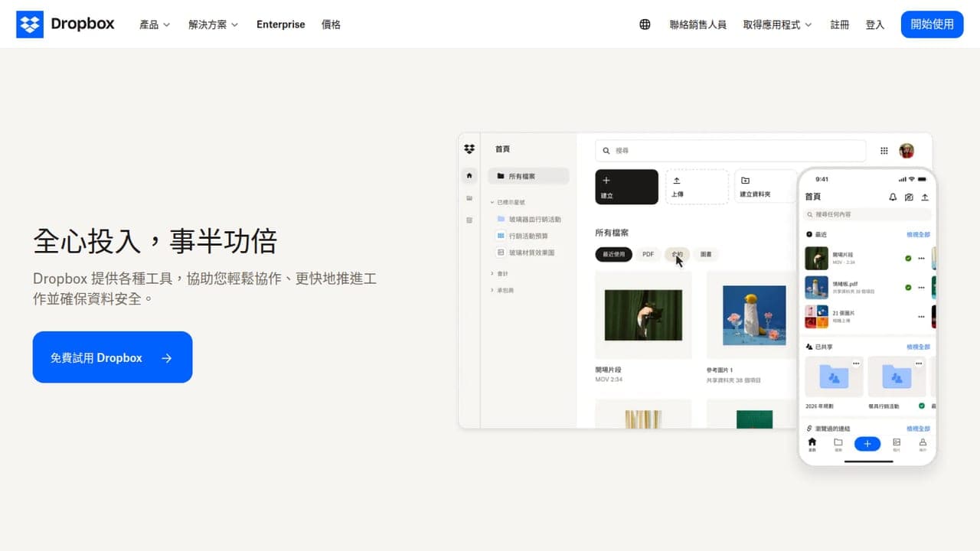Viewport: 980px width, 551px height.
Task: Open more options on the 2026 年規劃 folder
Action: point(856,363)
